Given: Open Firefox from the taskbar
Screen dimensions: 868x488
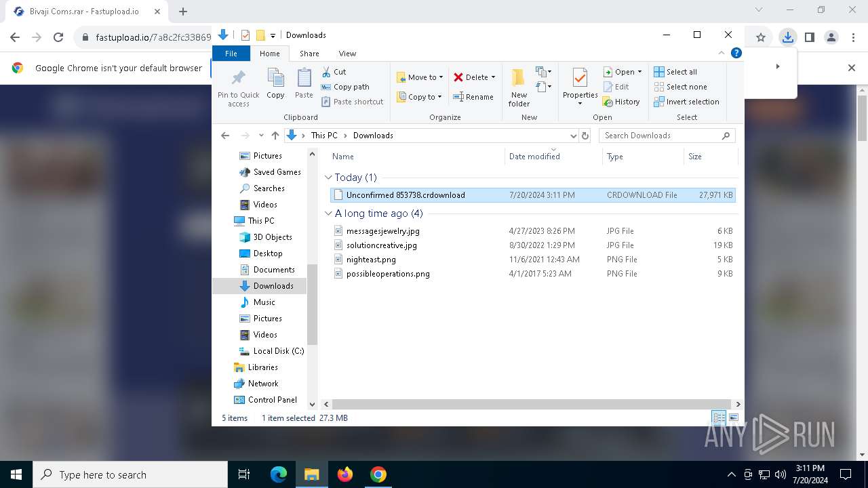Looking at the screenshot, I should pos(345,474).
